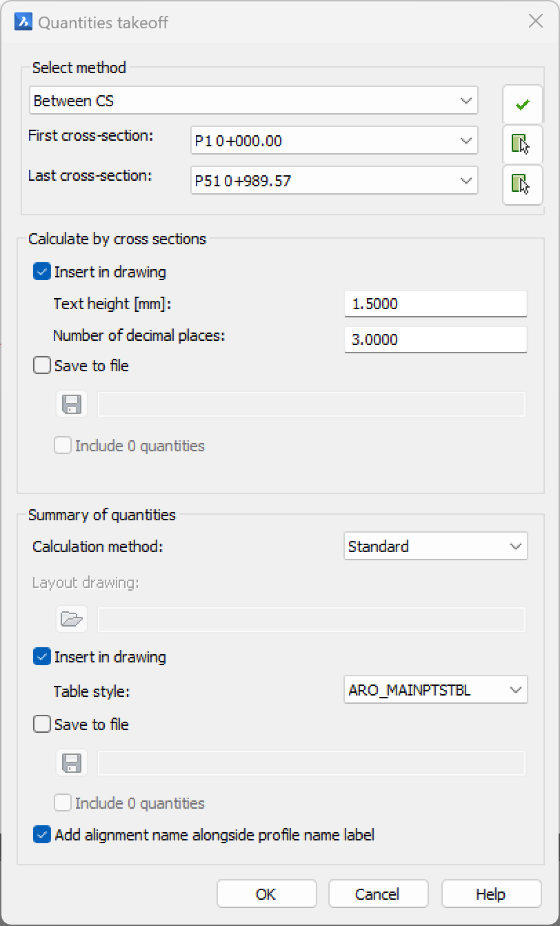This screenshot has width=560, height=926.
Task: Click the Help button
Action: pos(491,894)
